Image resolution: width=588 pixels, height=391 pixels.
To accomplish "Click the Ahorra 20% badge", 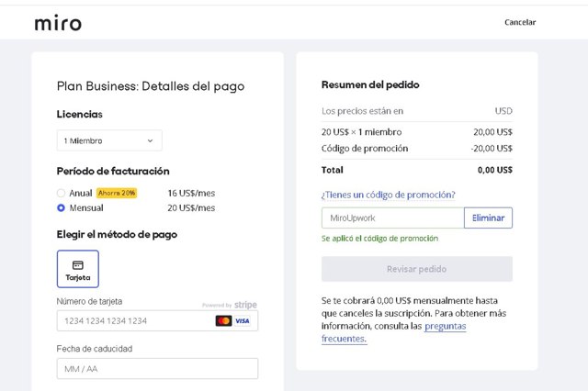I will click(117, 193).
